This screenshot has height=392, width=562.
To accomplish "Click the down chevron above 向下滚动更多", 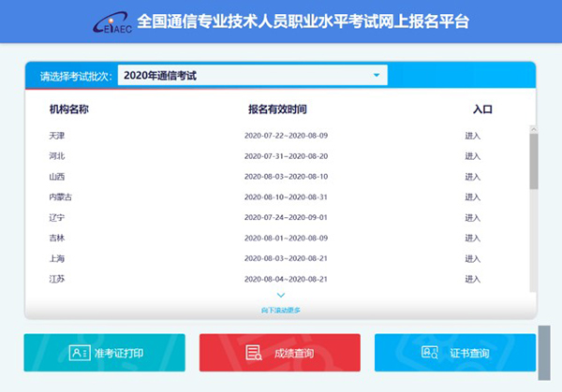I will coord(281,296).
